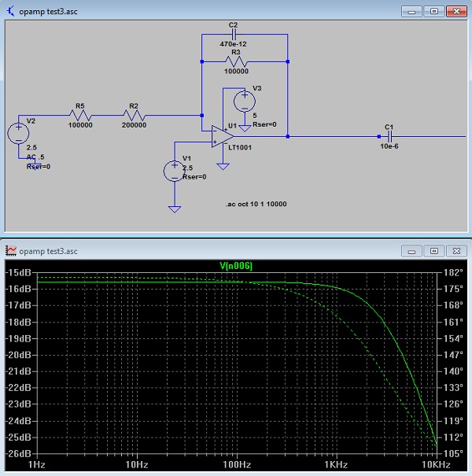Select the C1 output coupling capacitor
472x476 pixels.
pyautogui.click(x=389, y=136)
